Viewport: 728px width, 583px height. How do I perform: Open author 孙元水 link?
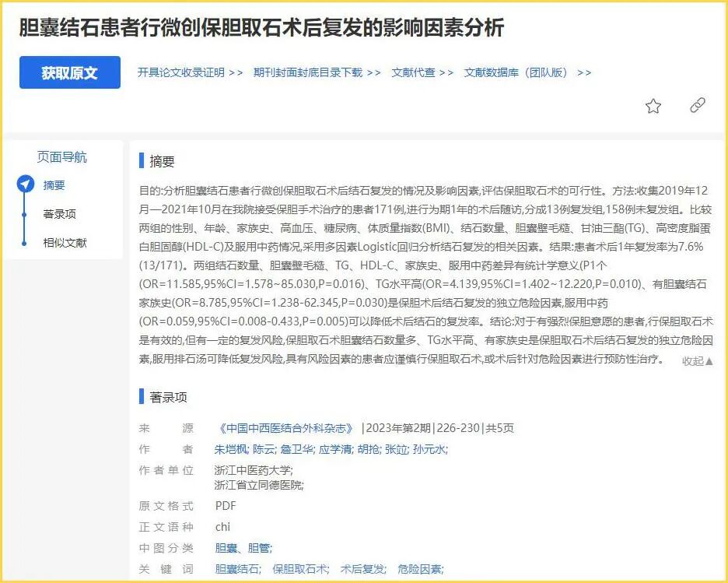pyautogui.click(x=429, y=449)
